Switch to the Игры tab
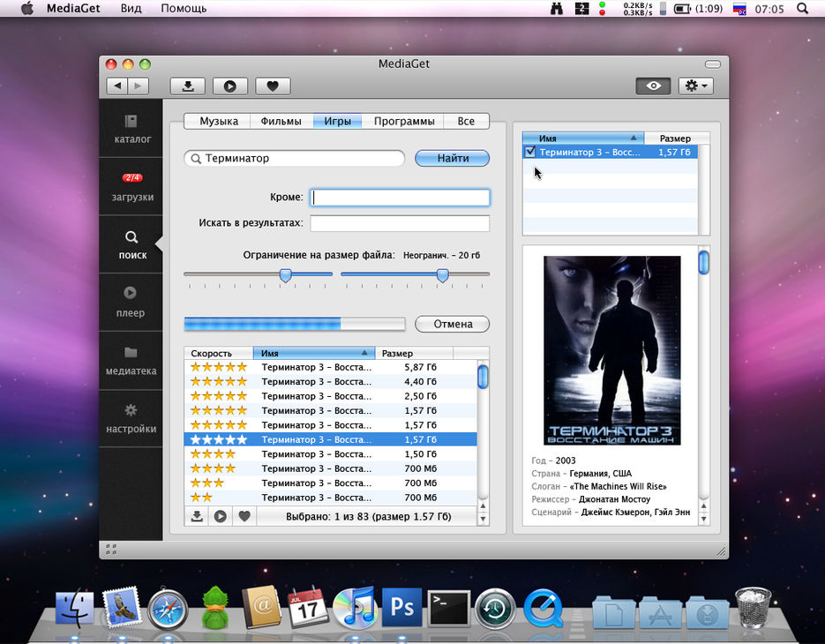Screen dimensions: 825x644 pos(337,121)
